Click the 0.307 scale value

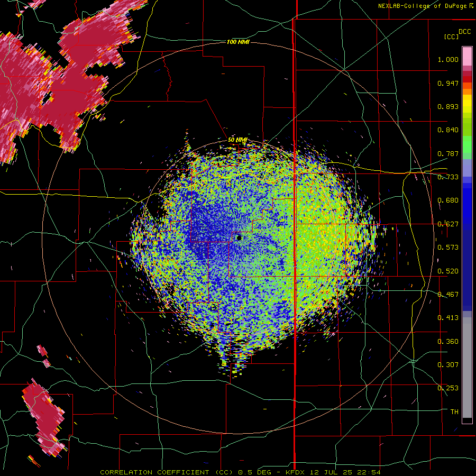click(448, 365)
